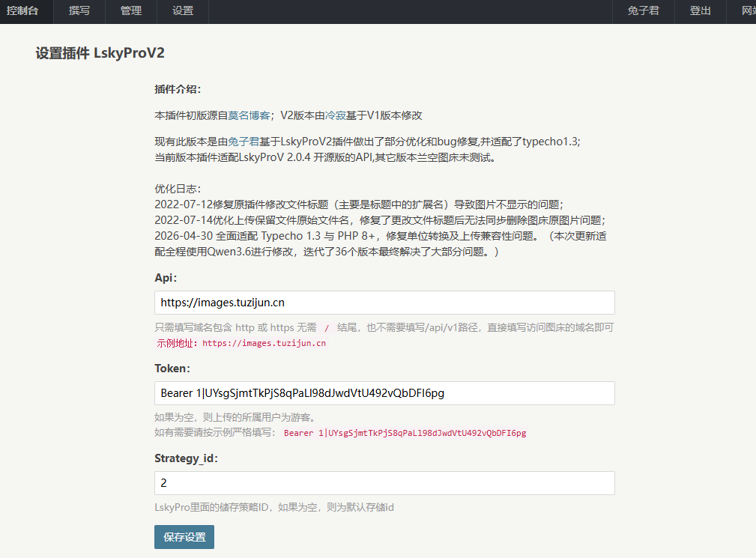Focus the Strategy_id input field
756x558 pixels.
(384, 483)
